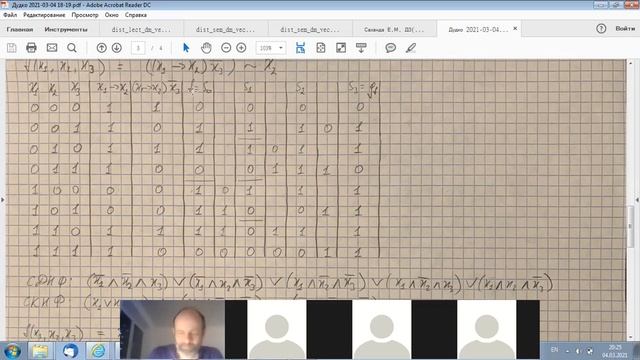Click the speaker volume tray icon

(578, 351)
